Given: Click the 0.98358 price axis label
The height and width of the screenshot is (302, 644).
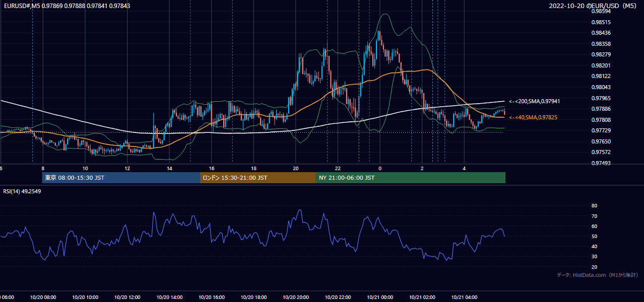Looking at the screenshot, I should [601, 44].
